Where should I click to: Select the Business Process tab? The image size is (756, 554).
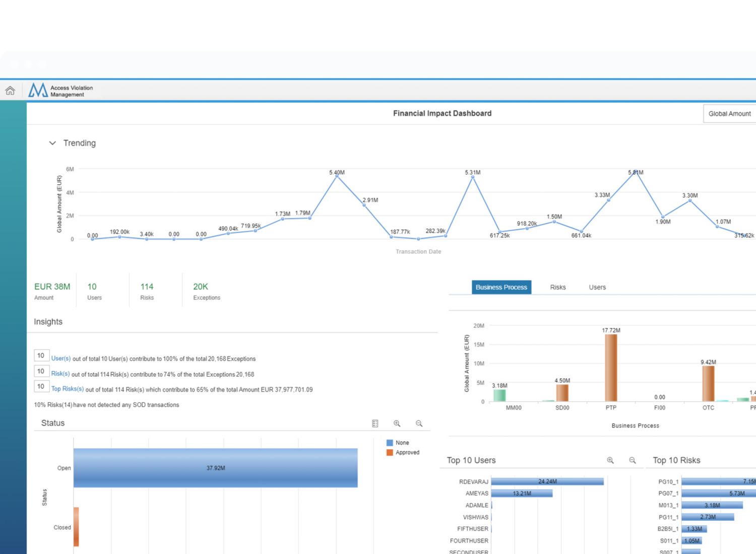[x=501, y=287]
